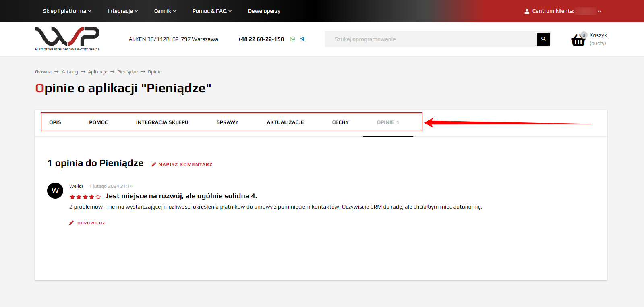This screenshot has height=307, width=644.
Task: Focus the Szukaj oprogramowanie search field
Action: click(x=431, y=39)
